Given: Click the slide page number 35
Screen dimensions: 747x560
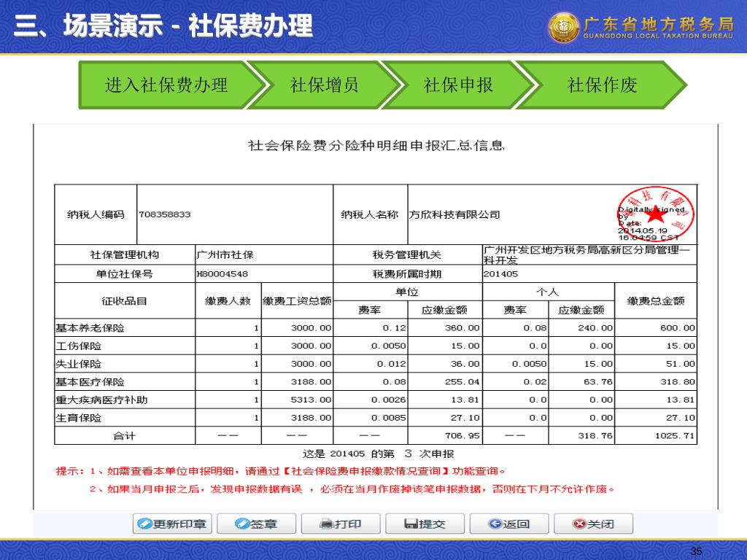Looking at the screenshot, I should pyautogui.click(x=696, y=551).
